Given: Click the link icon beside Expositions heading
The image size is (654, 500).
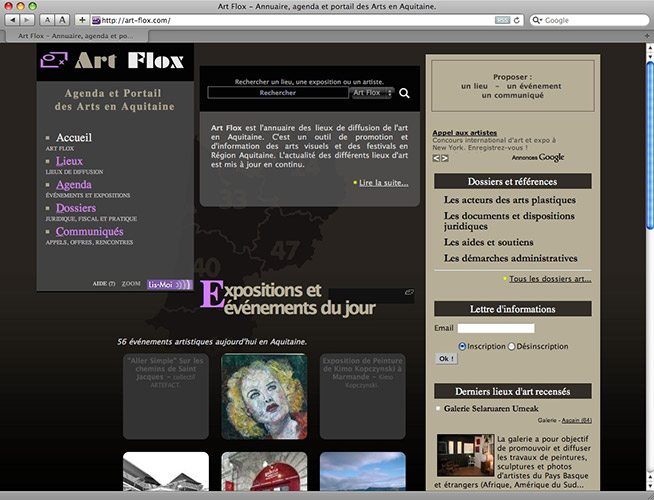Looking at the screenshot, I should point(409,292).
